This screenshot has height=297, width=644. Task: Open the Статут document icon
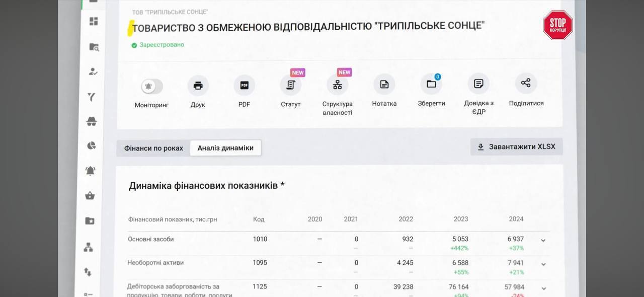290,85
